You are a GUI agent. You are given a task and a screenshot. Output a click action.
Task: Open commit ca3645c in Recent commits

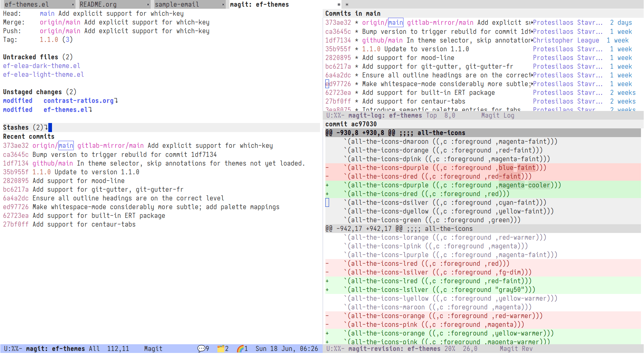click(x=16, y=155)
